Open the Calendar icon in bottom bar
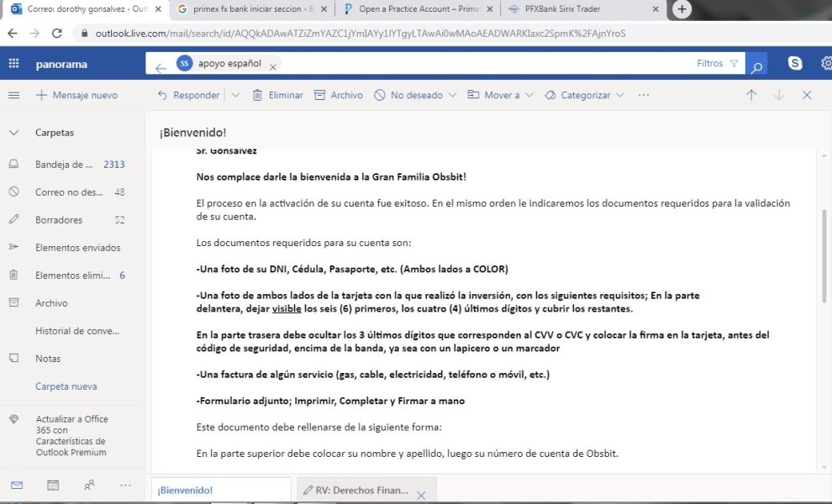The height and width of the screenshot is (504, 832). (x=53, y=485)
